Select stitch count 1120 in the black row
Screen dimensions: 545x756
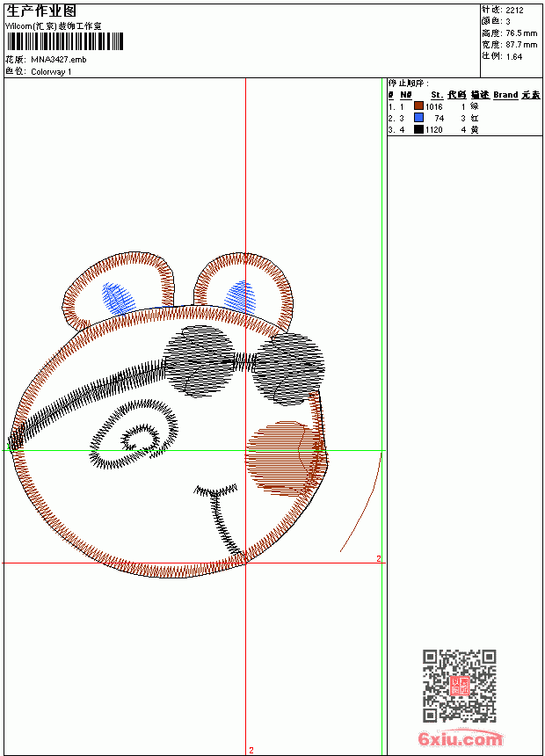tap(434, 130)
